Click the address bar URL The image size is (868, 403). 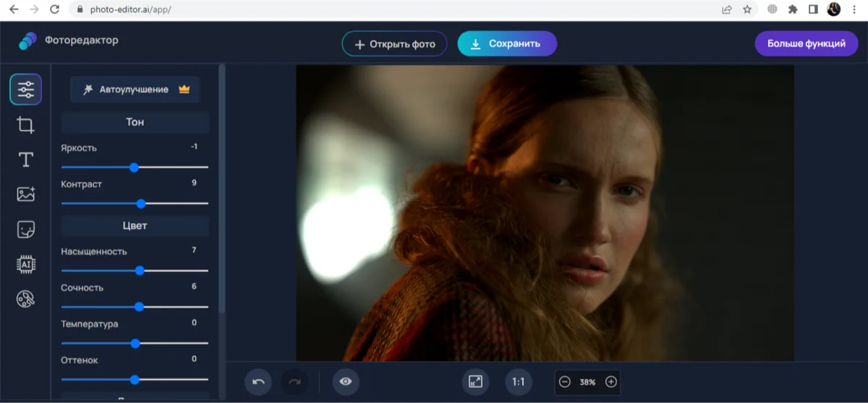tap(131, 10)
